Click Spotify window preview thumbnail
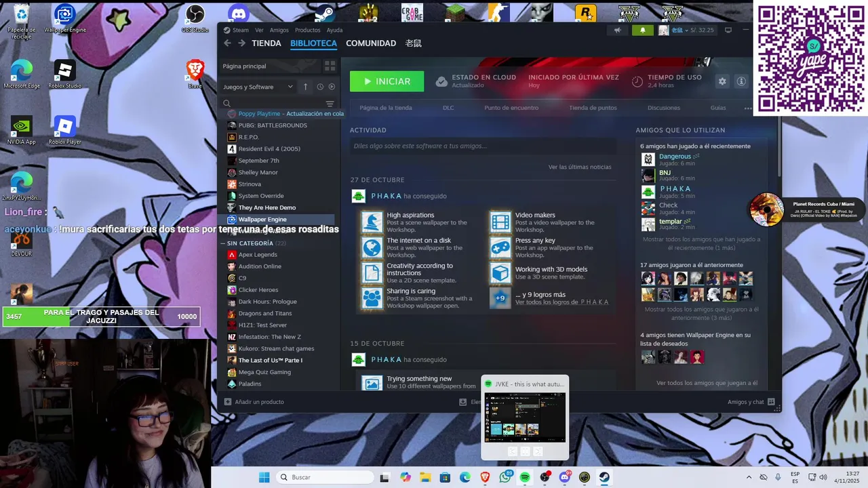 (x=525, y=418)
